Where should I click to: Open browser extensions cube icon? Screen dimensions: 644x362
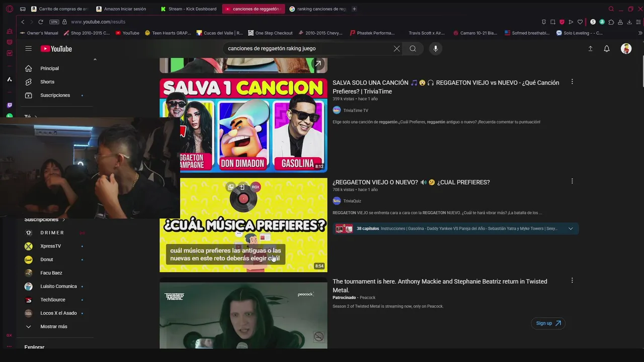611,22
